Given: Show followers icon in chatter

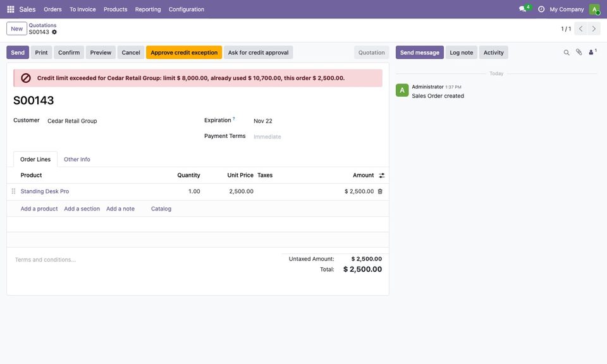Looking at the screenshot, I should coord(592,52).
